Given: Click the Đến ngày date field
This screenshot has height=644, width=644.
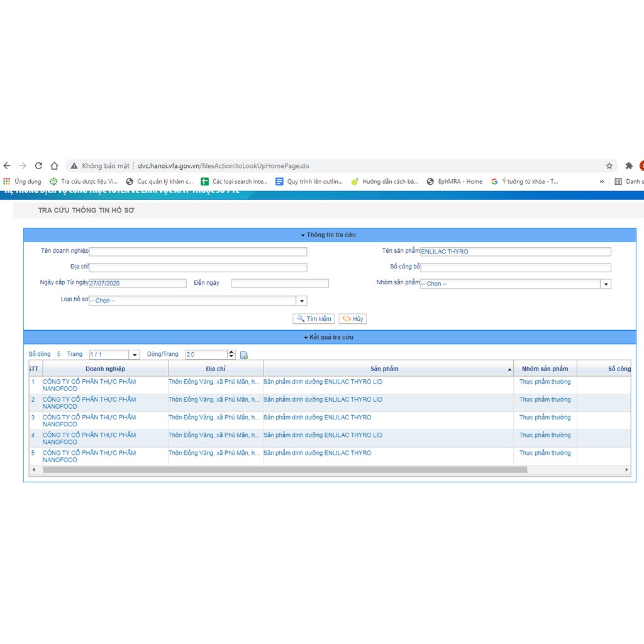Looking at the screenshot, I should pyautogui.click(x=280, y=284).
